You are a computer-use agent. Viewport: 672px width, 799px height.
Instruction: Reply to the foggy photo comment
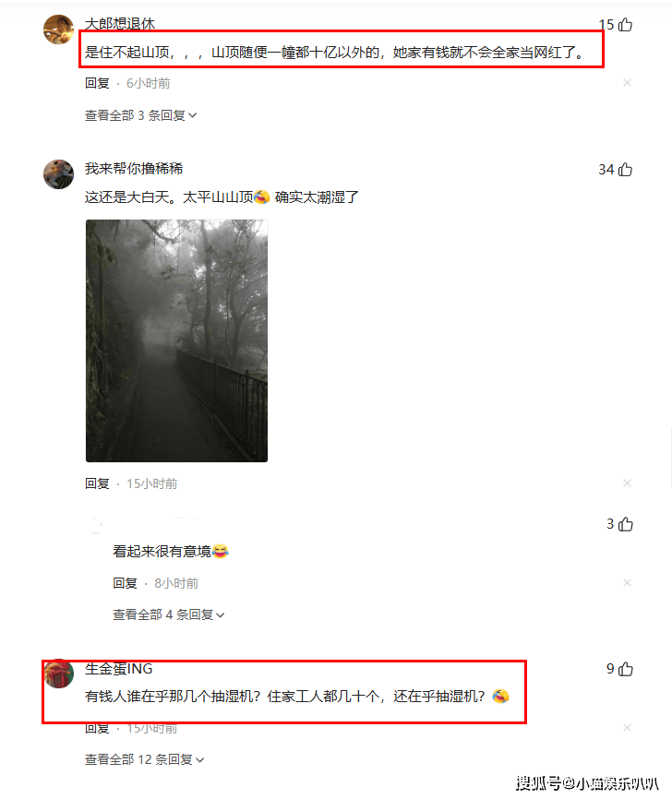click(x=97, y=483)
